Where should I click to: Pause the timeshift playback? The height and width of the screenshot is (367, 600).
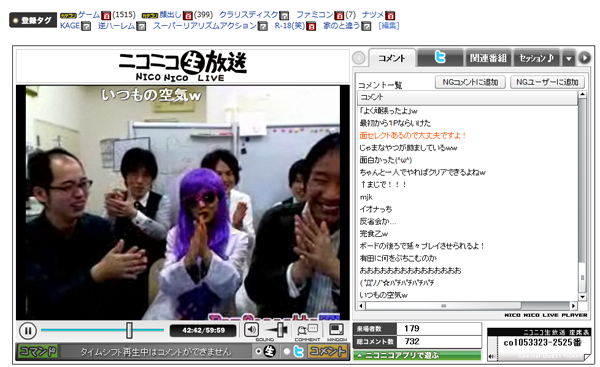click(28, 331)
